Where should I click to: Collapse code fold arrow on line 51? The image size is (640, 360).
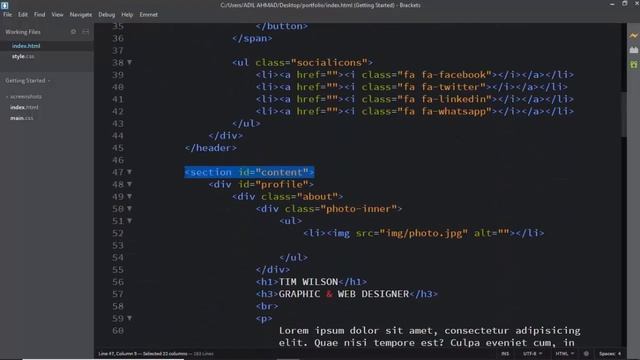click(x=129, y=221)
